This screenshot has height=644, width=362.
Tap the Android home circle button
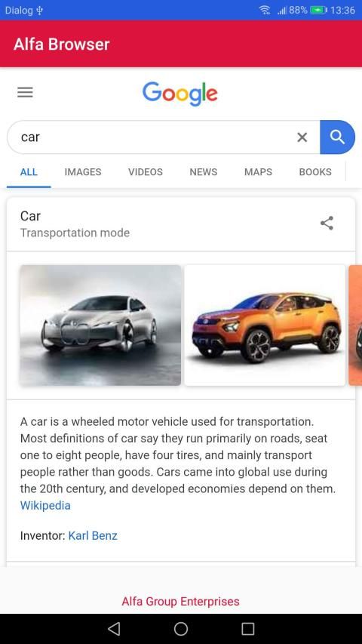click(x=181, y=628)
